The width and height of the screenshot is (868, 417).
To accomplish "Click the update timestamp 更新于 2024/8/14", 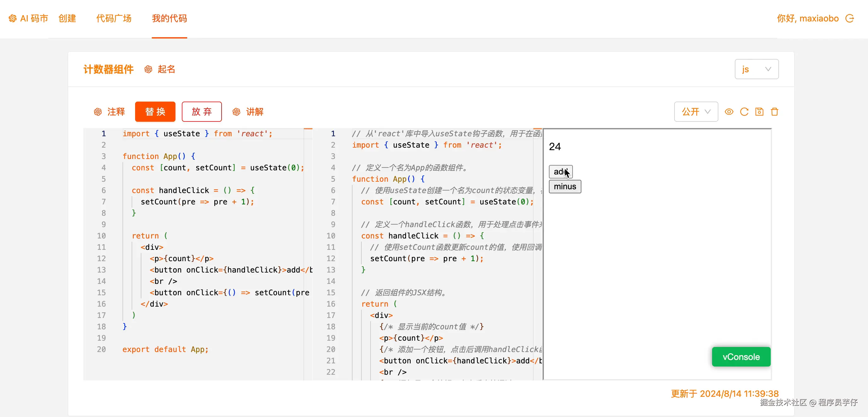I will click(724, 393).
